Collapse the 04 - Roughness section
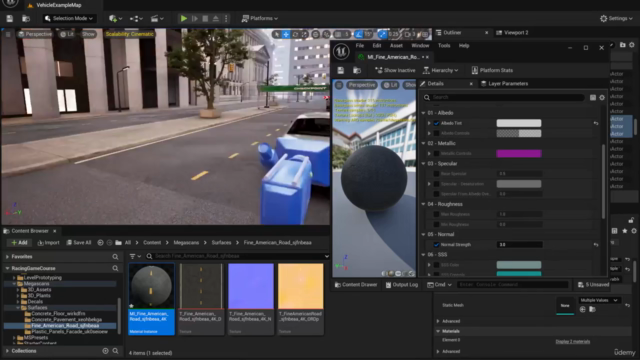640x360 pixels. tap(424, 204)
